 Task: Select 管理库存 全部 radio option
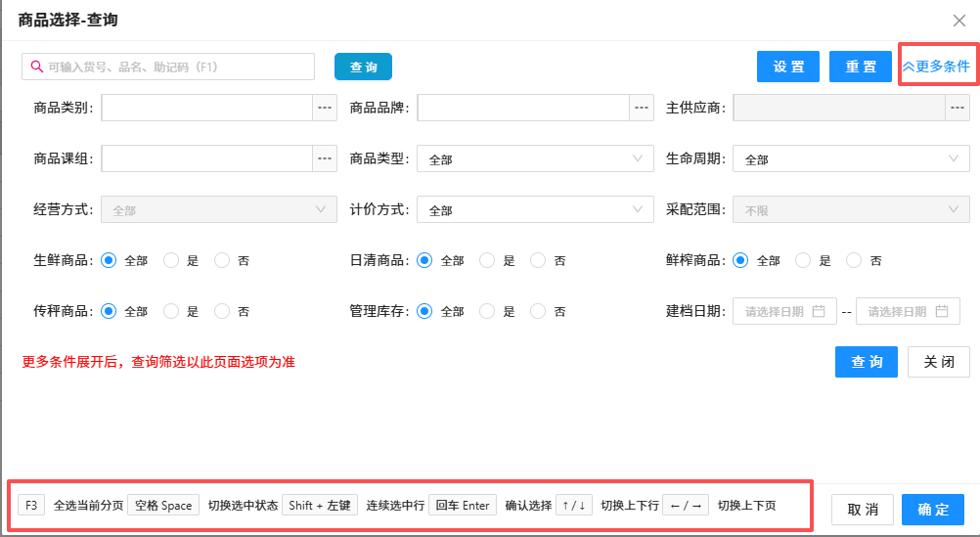[424, 311]
